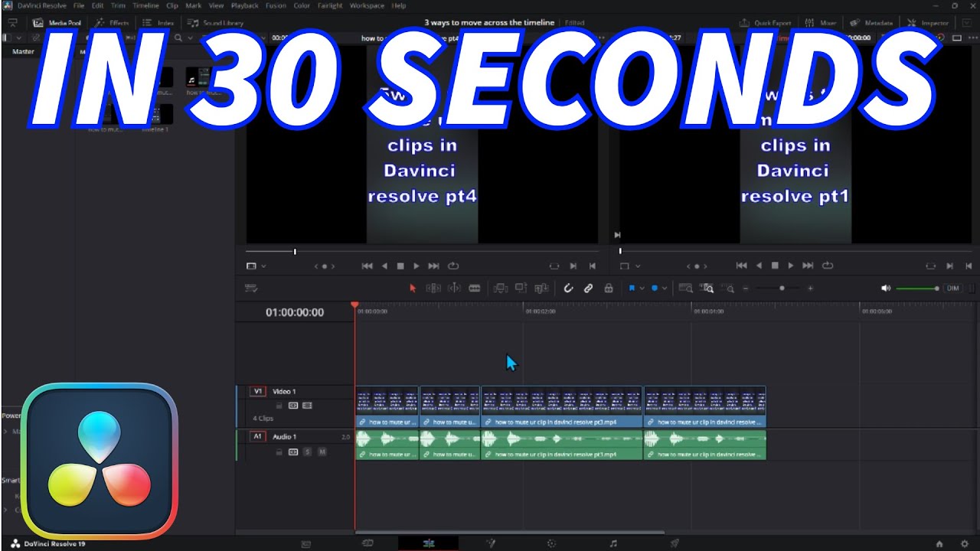Select the A1 destination control
Screen dimensions: 980x551
258,436
